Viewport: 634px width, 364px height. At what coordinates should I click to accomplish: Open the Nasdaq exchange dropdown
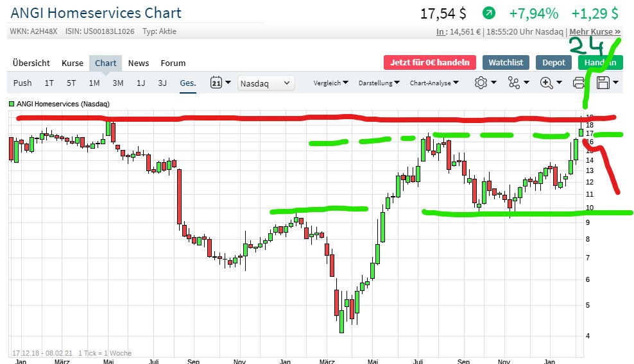[266, 83]
